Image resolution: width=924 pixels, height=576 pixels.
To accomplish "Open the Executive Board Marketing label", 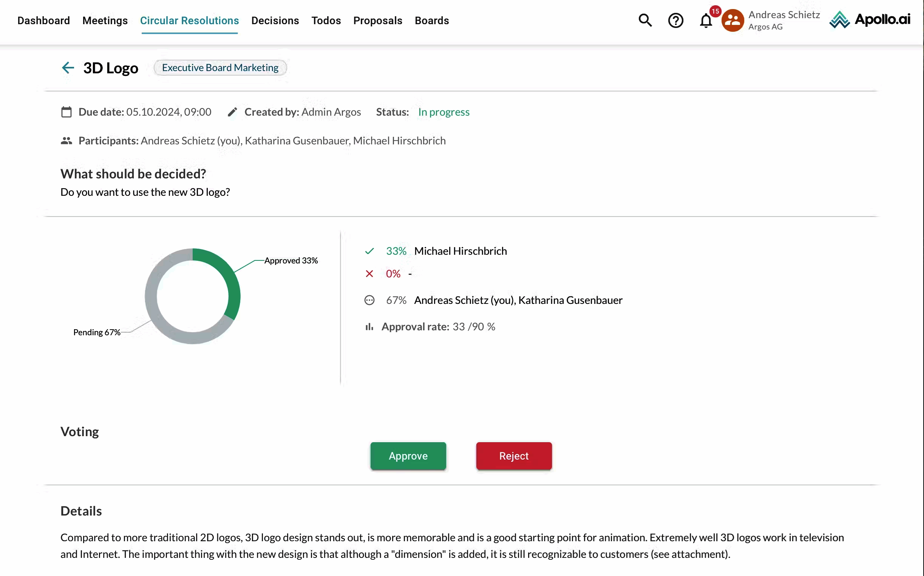I will (x=220, y=67).
